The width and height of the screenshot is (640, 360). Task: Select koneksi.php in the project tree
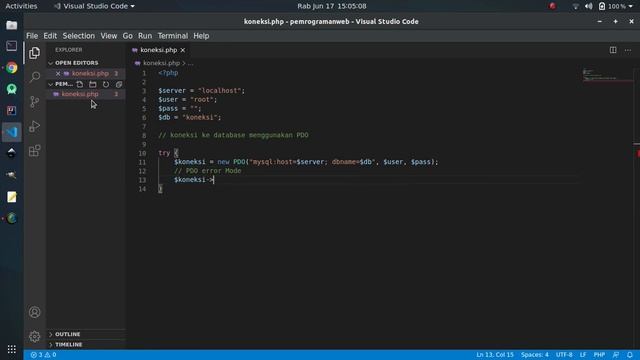pos(80,94)
